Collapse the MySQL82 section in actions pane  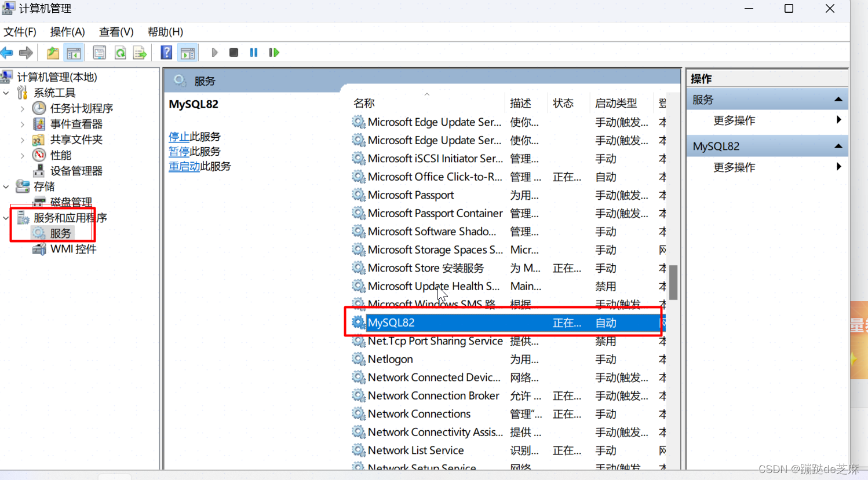pyautogui.click(x=838, y=146)
